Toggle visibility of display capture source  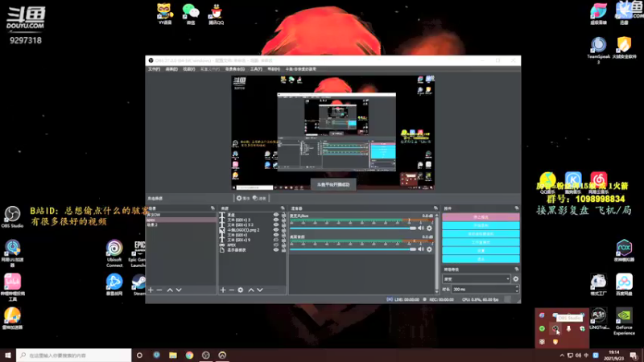(x=276, y=250)
